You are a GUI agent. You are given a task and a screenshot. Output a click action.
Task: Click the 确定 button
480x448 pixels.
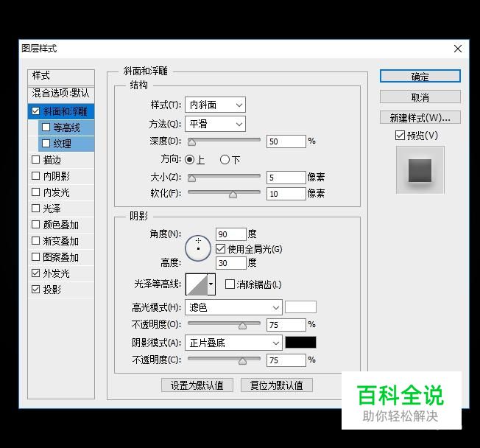(420, 76)
